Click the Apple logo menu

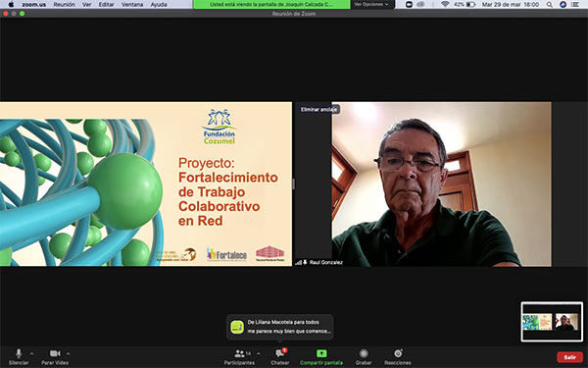click(11, 5)
